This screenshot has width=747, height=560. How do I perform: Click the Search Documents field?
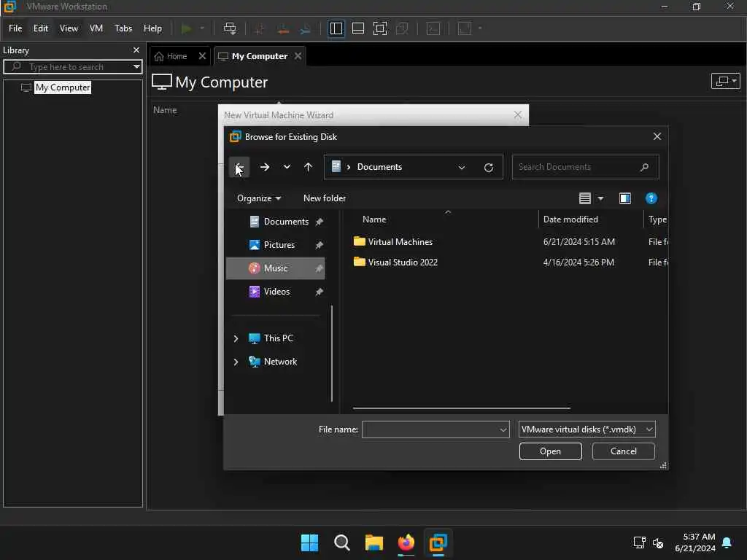point(586,167)
